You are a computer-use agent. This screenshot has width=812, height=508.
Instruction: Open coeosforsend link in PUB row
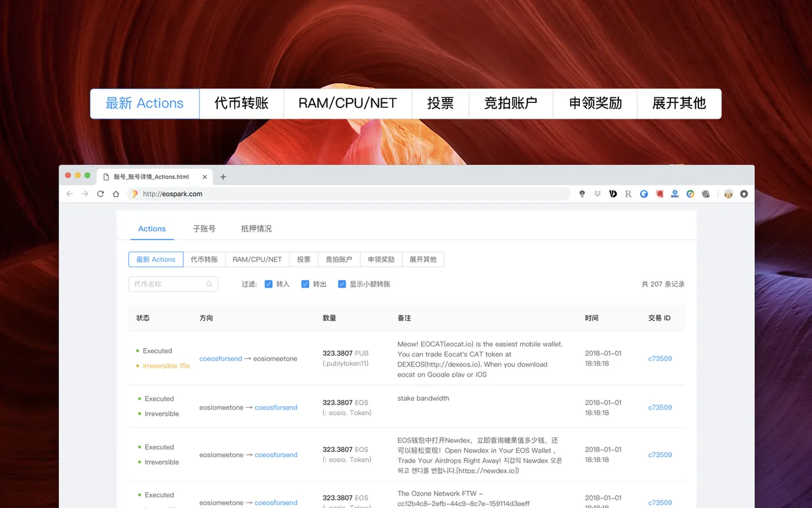[221, 359]
